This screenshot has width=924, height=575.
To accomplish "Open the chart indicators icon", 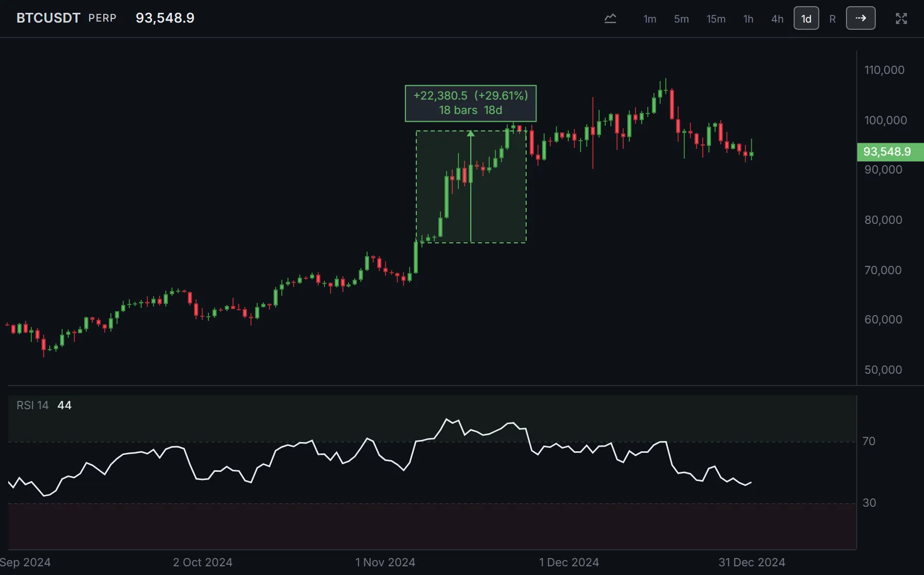I will coord(610,19).
